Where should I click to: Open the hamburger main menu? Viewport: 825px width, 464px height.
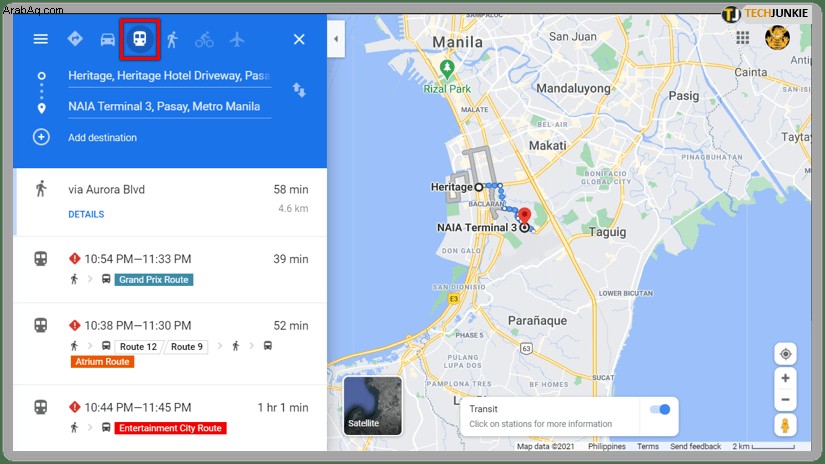(x=41, y=39)
